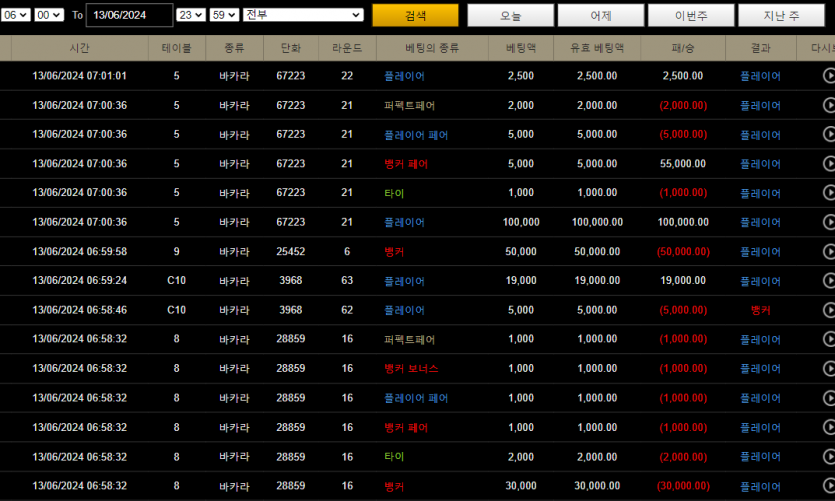Click the 베팅액 column header
The width and height of the screenshot is (835, 501).
tap(521, 48)
